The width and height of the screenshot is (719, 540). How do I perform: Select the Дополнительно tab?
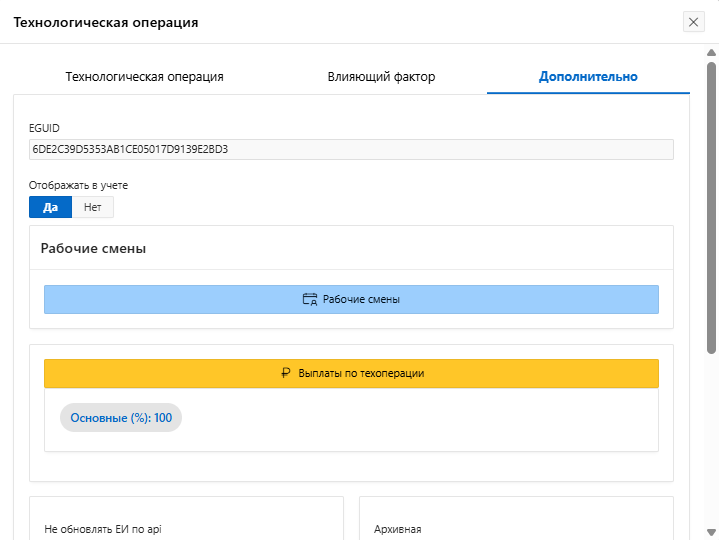pos(588,76)
